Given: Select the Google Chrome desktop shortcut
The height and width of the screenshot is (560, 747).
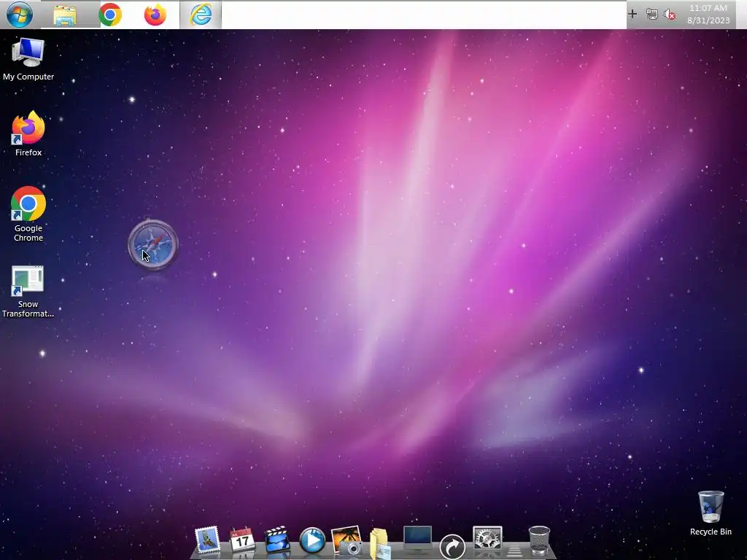Looking at the screenshot, I should click(x=28, y=214).
